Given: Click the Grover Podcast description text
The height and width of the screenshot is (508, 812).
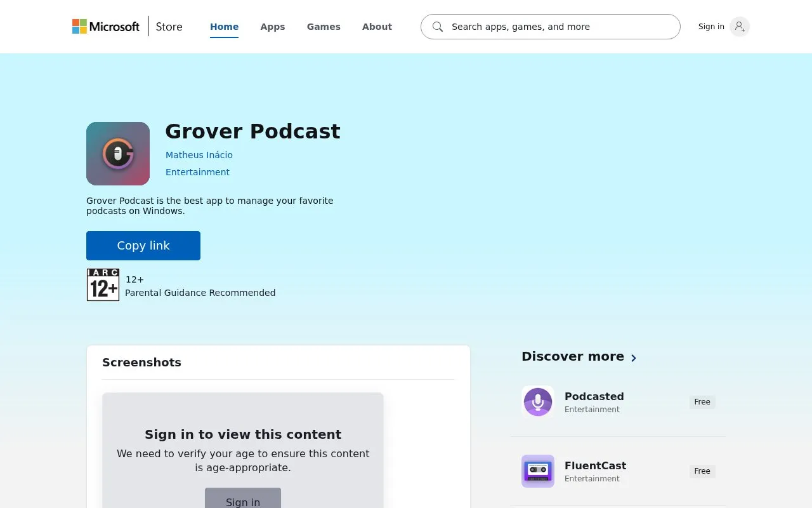Looking at the screenshot, I should click(x=210, y=206).
